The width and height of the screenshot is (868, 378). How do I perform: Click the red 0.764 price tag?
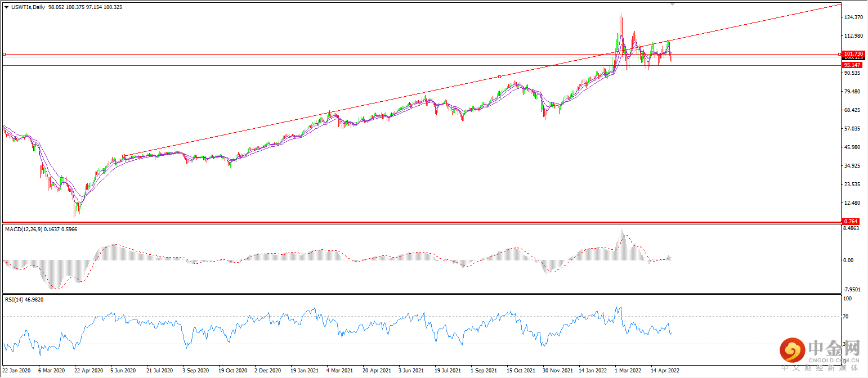[x=850, y=222]
